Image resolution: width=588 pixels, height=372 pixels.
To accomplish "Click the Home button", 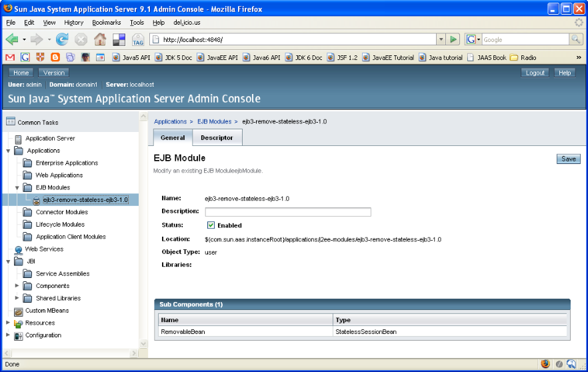I will click(21, 73).
